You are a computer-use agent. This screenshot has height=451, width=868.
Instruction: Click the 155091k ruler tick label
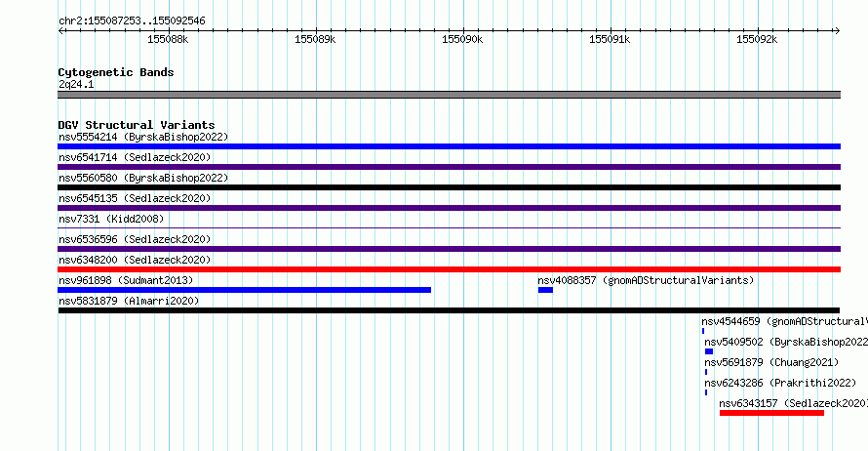pos(610,40)
